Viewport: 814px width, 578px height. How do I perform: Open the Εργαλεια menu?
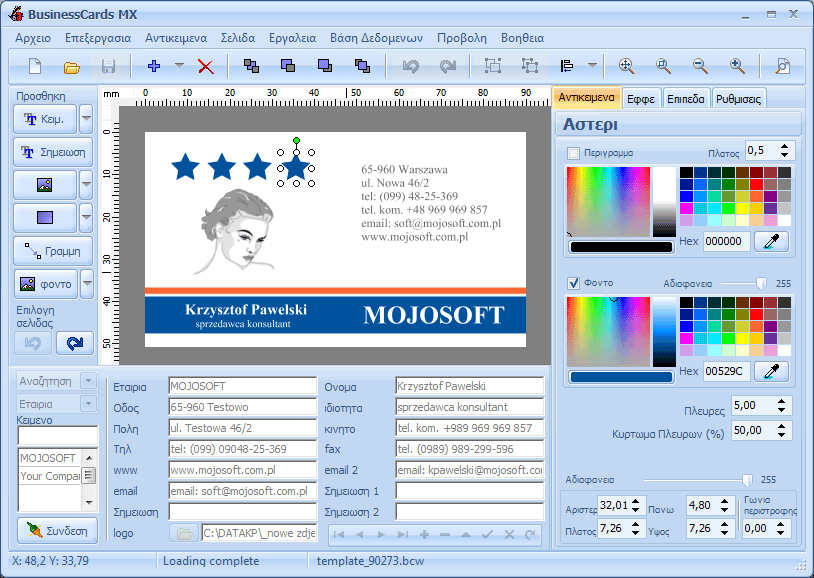292,38
